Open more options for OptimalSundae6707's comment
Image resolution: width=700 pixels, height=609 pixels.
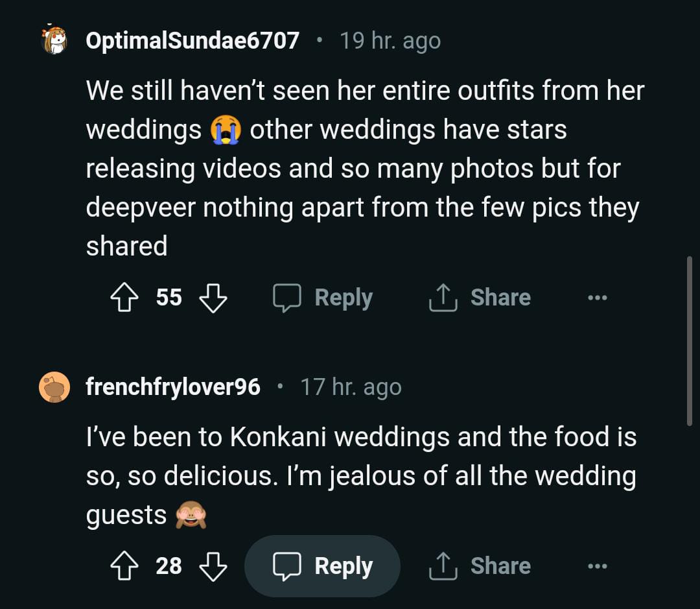click(x=597, y=298)
